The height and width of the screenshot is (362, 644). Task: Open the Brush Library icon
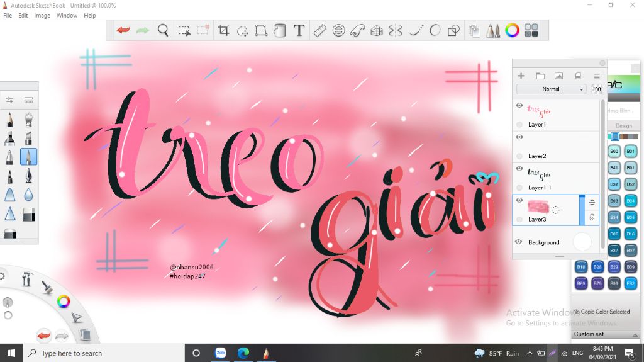28,100
